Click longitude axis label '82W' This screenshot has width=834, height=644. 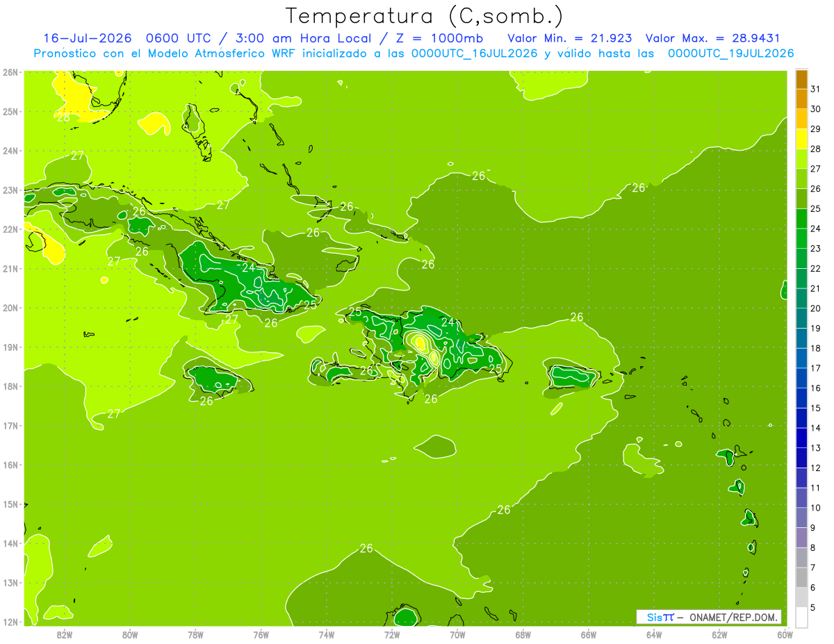click(64, 635)
